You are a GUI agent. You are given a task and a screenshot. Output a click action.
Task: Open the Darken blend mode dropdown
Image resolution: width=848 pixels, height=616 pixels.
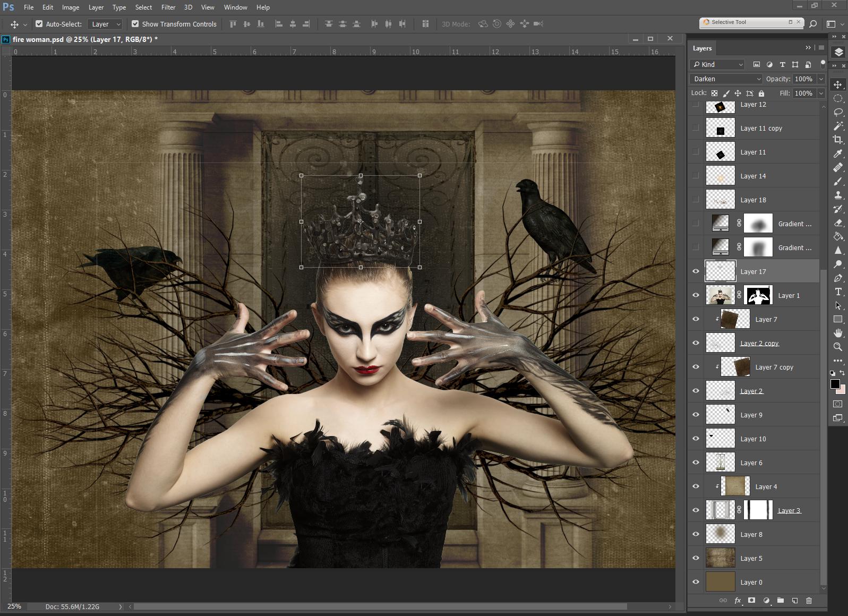click(726, 79)
